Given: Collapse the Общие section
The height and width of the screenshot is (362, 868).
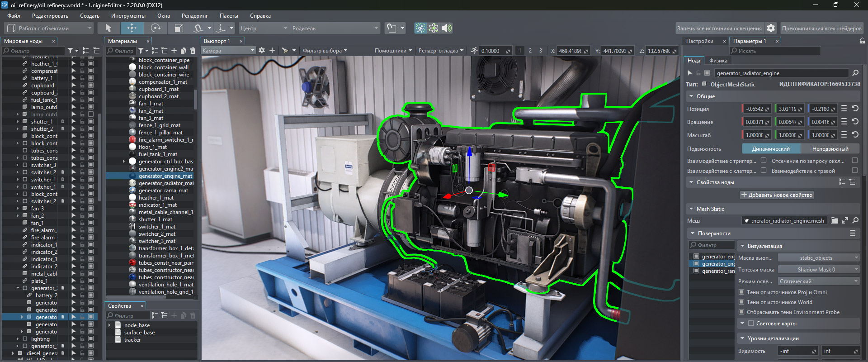Looking at the screenshot, I should pyautogui.click(x=691, y=96).
